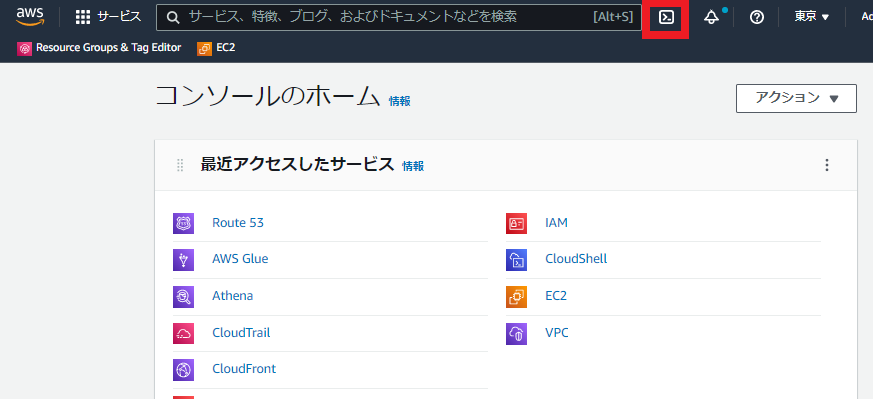
Task: Grab the widget drag handle dots
Action: (180, 165)
